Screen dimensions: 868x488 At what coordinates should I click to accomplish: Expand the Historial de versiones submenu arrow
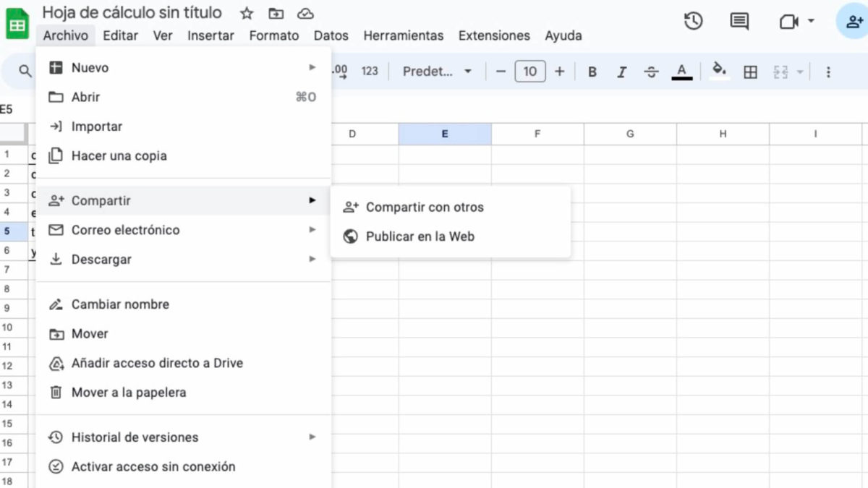click(x=312, y=437)
